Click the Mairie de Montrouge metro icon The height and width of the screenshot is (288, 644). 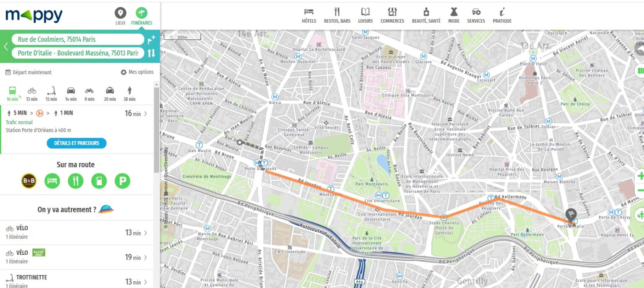coord(207,228)
